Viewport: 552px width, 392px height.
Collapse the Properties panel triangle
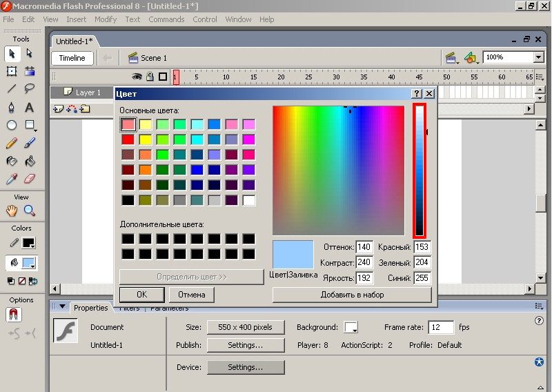(x=62, y=306)
